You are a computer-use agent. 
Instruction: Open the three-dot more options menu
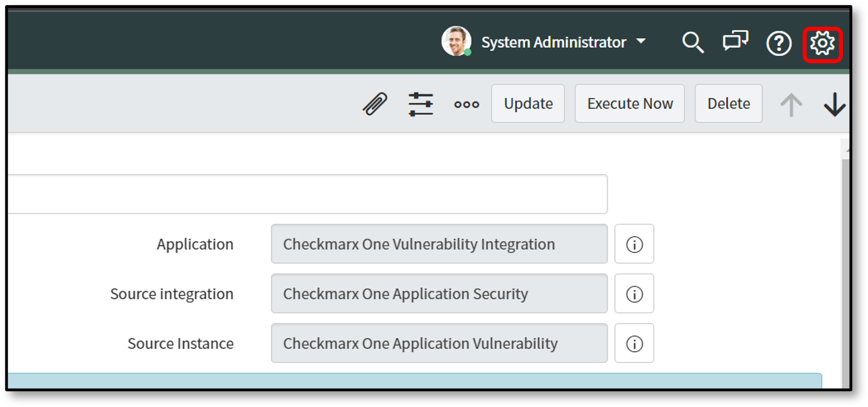click(467, 104)
